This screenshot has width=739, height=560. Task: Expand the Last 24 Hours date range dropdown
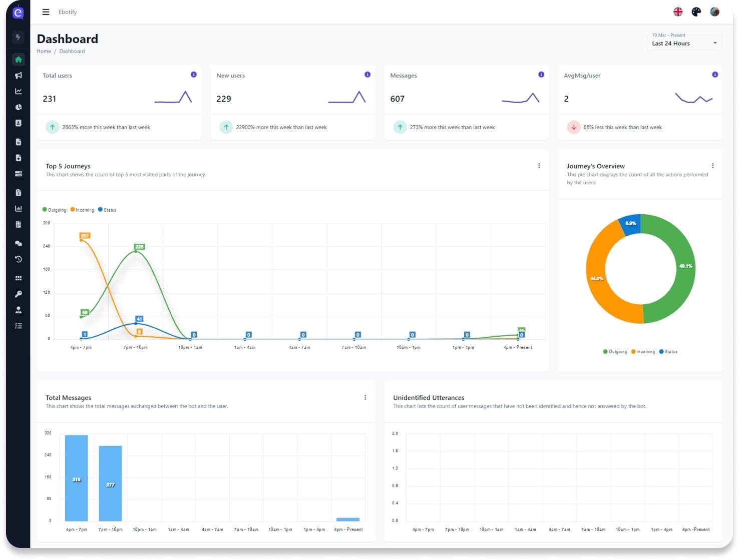[684, 43]
